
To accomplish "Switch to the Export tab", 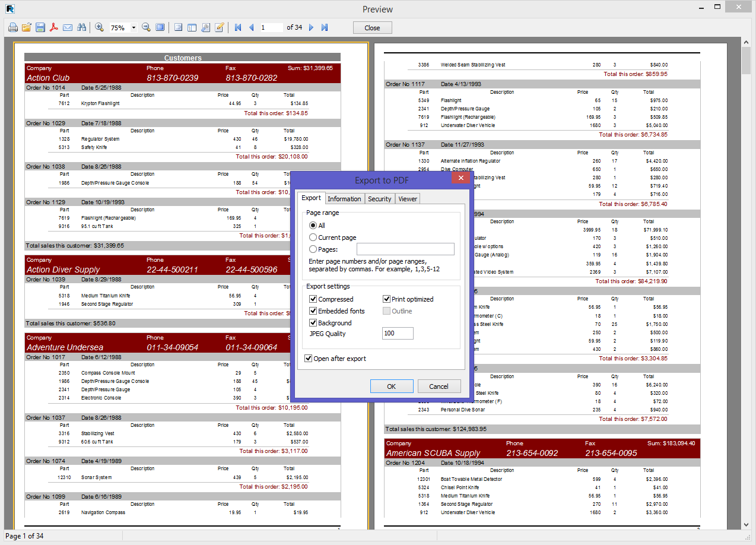I will point(311,198).
